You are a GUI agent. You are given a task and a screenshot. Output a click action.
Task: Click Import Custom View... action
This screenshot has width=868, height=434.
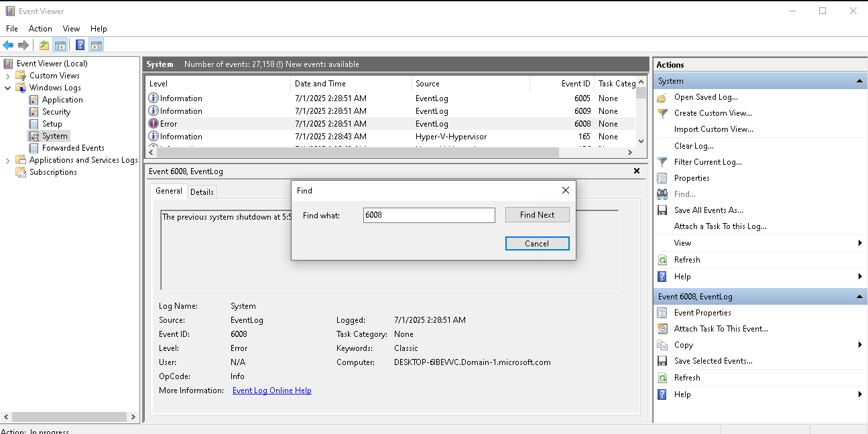tap(713, 129)
